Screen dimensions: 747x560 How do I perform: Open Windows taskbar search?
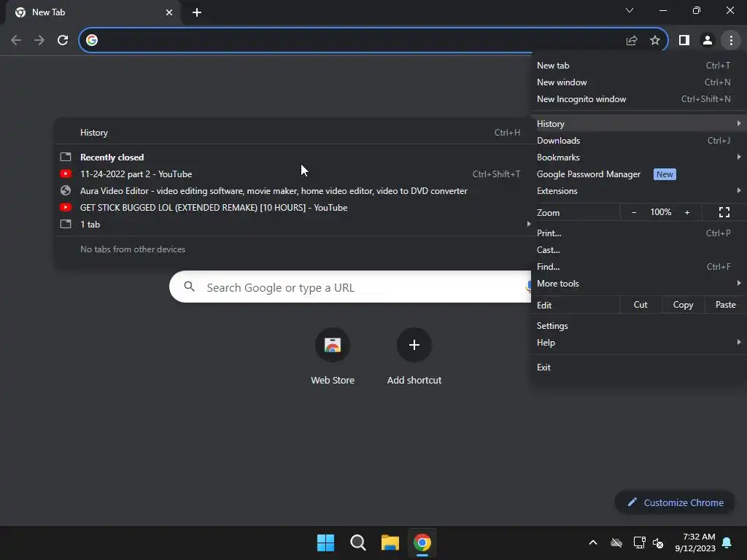click(357, 542)
